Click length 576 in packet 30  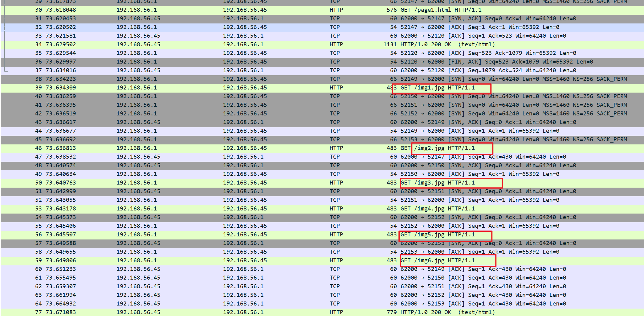pos(392,10)
